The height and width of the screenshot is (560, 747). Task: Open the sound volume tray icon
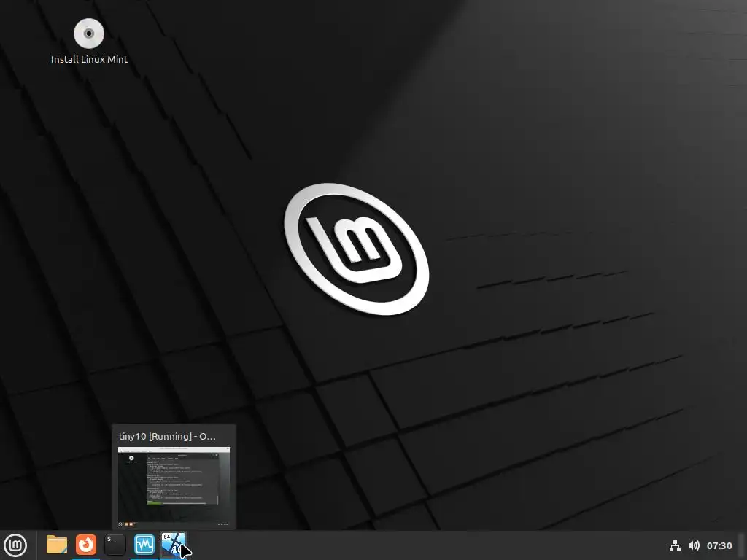point(694,545)
